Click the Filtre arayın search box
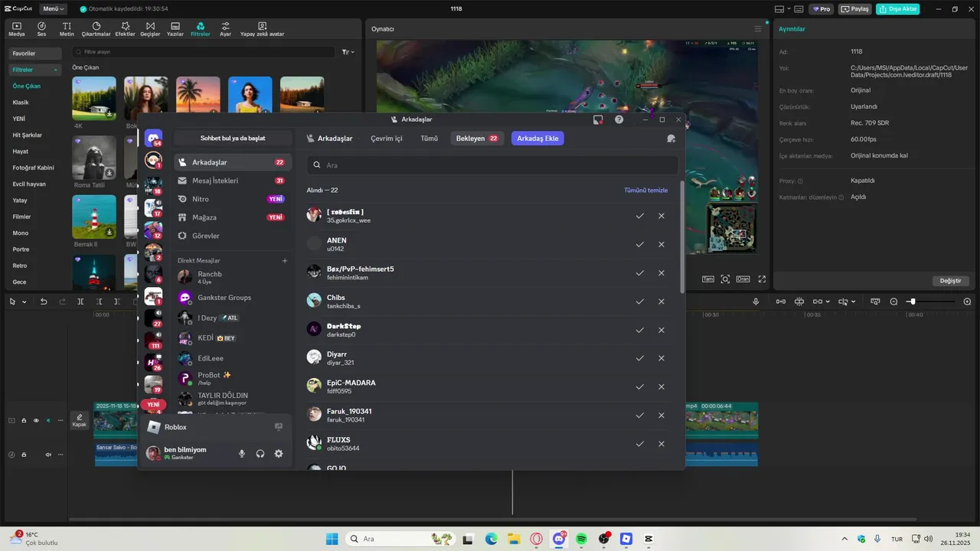 point(204,52)
